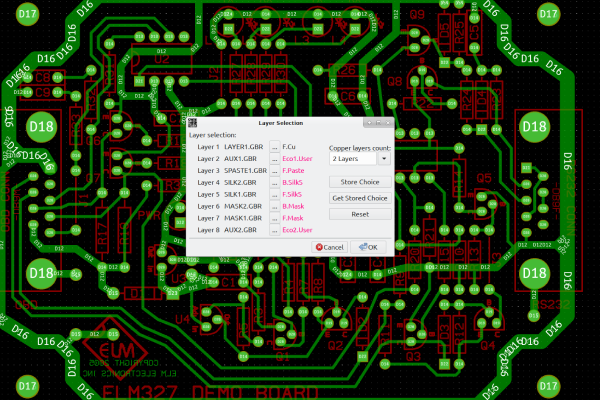Select the AUX2.GBR file name
Screen dimensions: 600x400
(x=240, y=230)
